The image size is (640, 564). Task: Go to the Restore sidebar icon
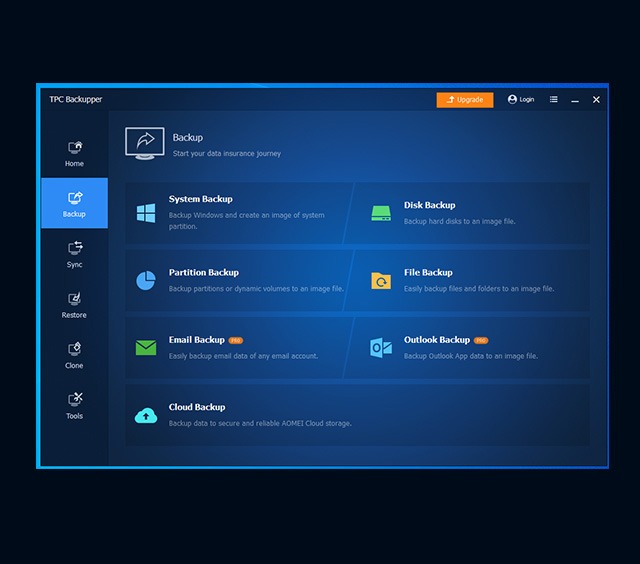coord(75,299)
